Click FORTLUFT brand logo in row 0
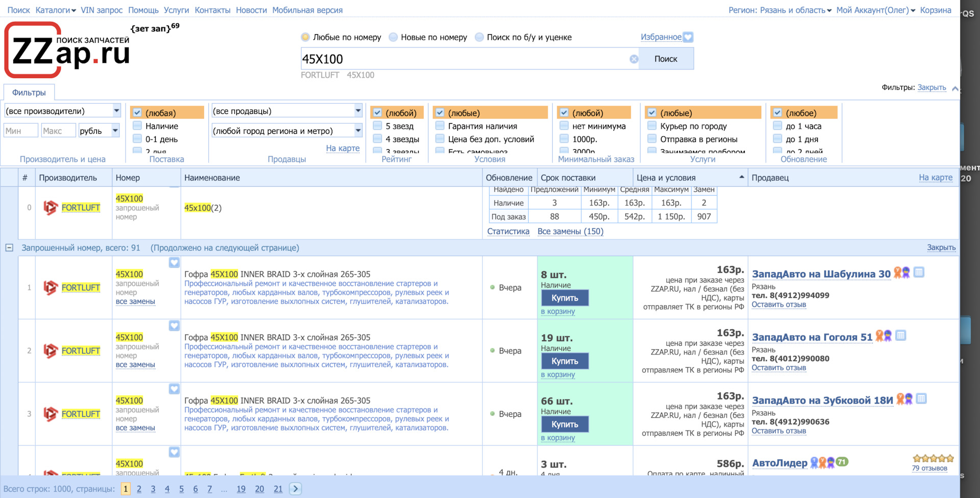This screenshot has height=498, width=980. point(51,208)
